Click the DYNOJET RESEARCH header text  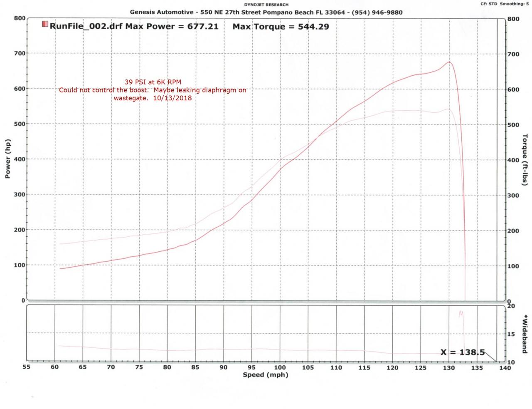266,5
